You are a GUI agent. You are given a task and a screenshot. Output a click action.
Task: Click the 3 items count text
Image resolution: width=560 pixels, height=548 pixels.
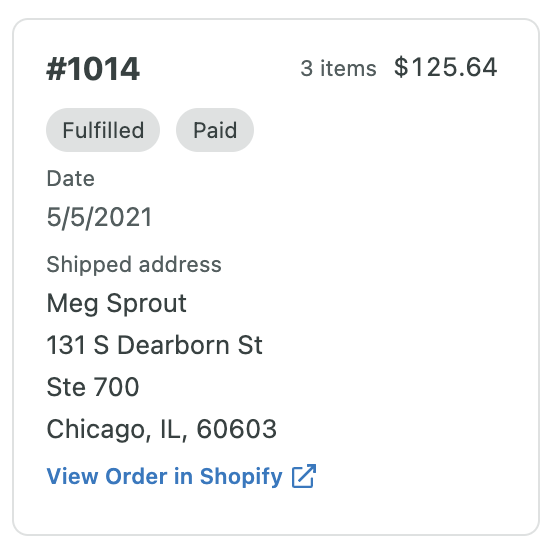point(338,68)
